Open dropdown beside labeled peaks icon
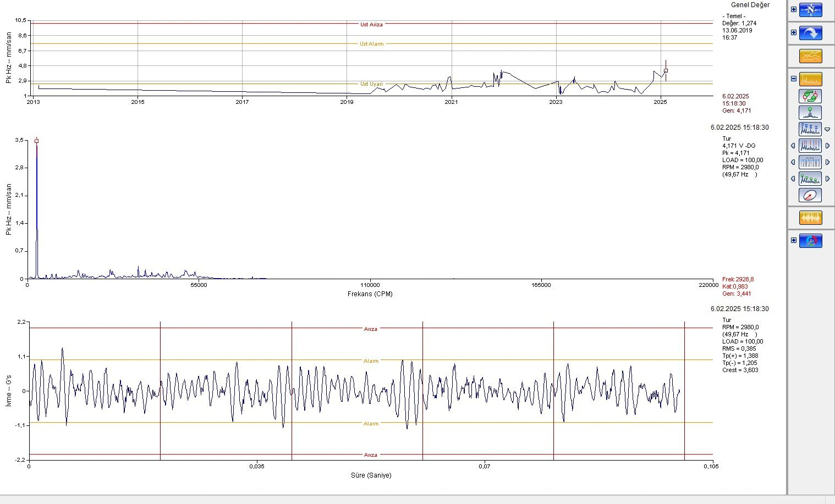This screenshot has width=835, height=504. pyautogui.click(x=827, y=130)
